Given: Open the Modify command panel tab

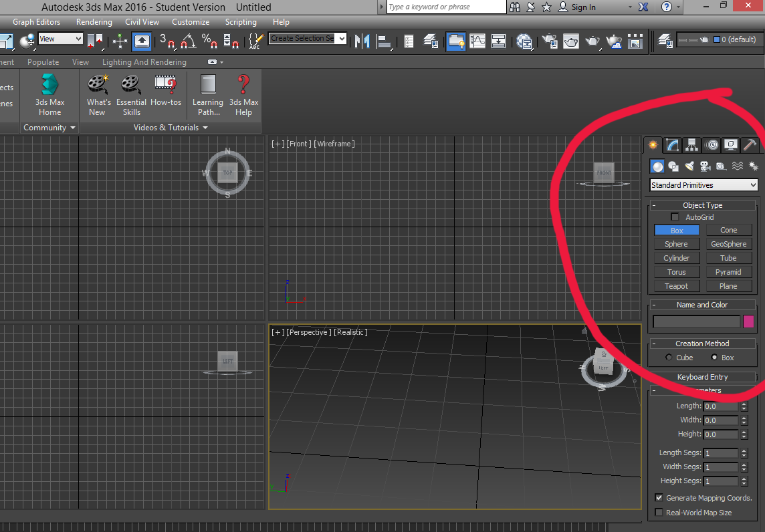Looking at the screenshot, I should pyautogui.click(x=672, y=145).
